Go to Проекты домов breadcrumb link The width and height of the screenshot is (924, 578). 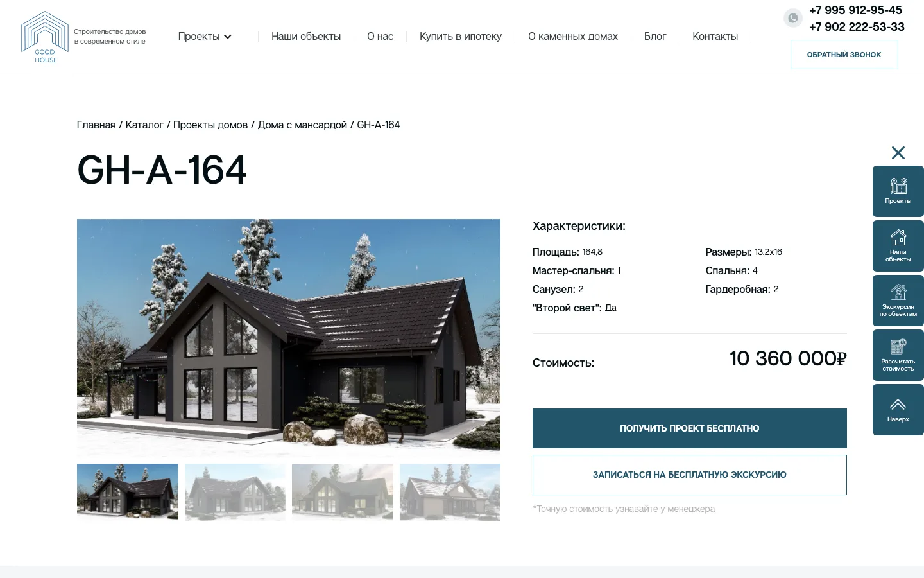pyautogui.click(x=210, y=125)
